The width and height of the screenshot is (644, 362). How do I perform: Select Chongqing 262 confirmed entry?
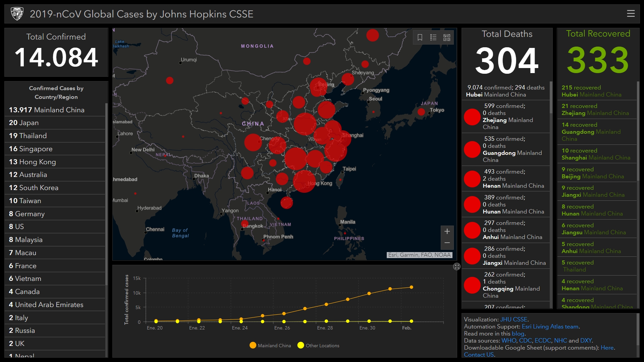click(505, 285)
